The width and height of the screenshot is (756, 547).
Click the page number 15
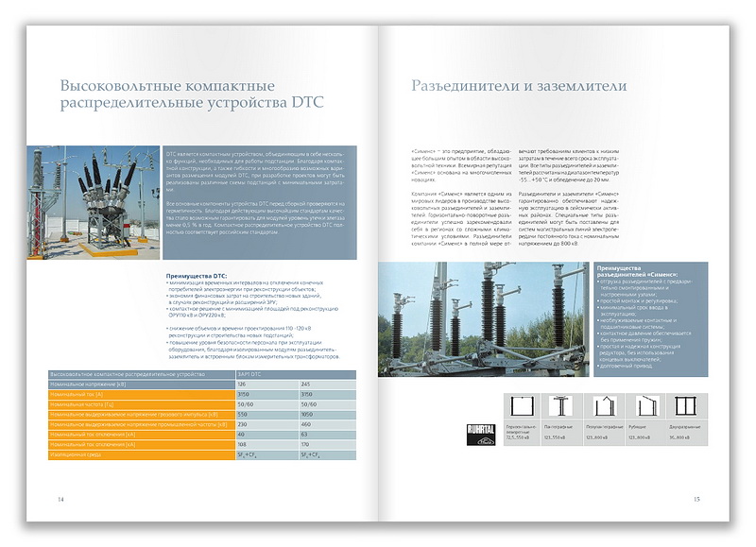tap(696, 499)
